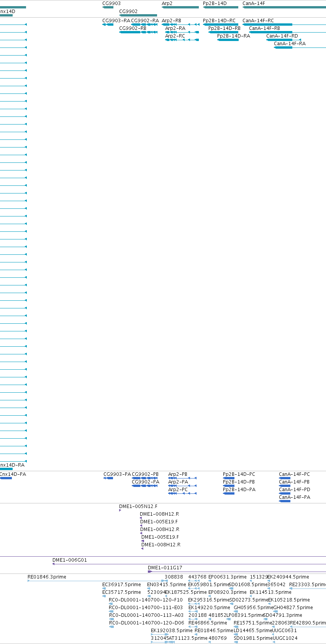Select EST 308838
Screen dimensions: 326x644
[167, 581]
